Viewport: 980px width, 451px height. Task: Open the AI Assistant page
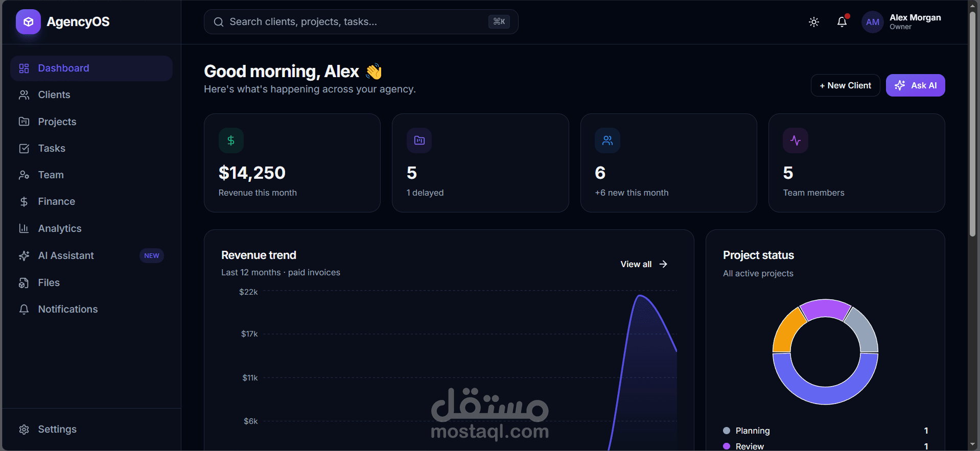coord(91,255)
